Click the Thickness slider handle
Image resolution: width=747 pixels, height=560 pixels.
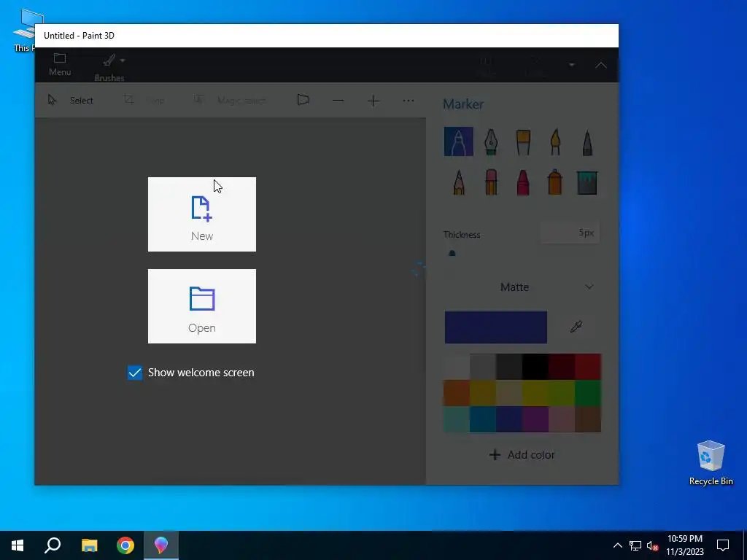click(x=452, y=253)
